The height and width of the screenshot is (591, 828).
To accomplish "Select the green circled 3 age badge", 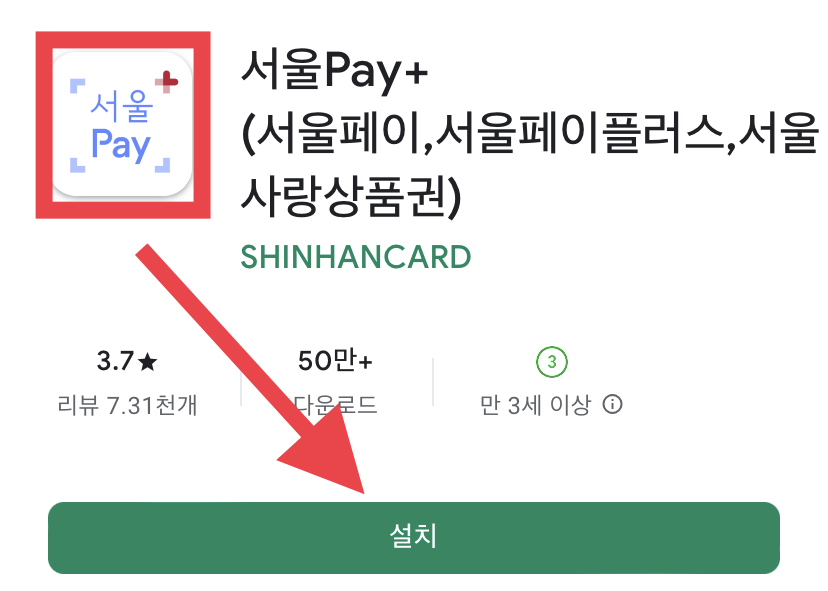I will (552, 362).
